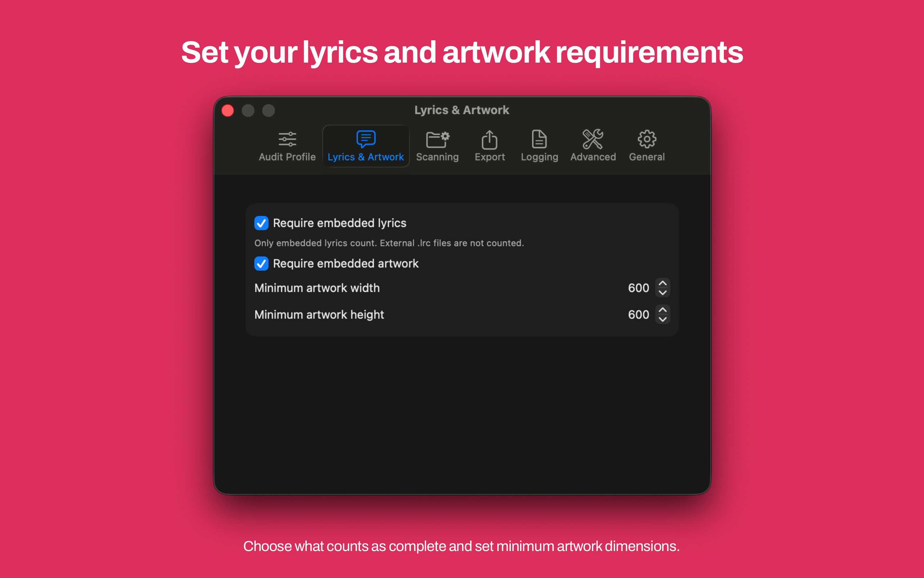
Task: Open the General settings tab
Action: (647, 146)
